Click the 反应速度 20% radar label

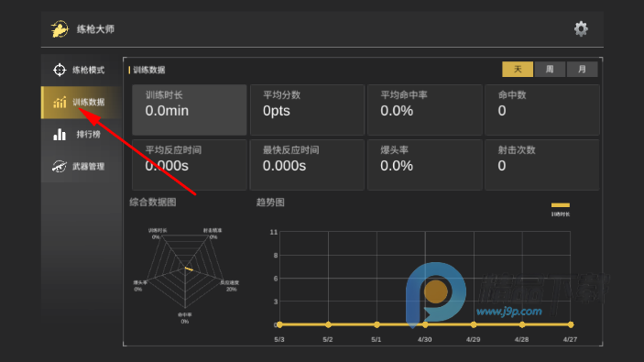click(230, 286)
